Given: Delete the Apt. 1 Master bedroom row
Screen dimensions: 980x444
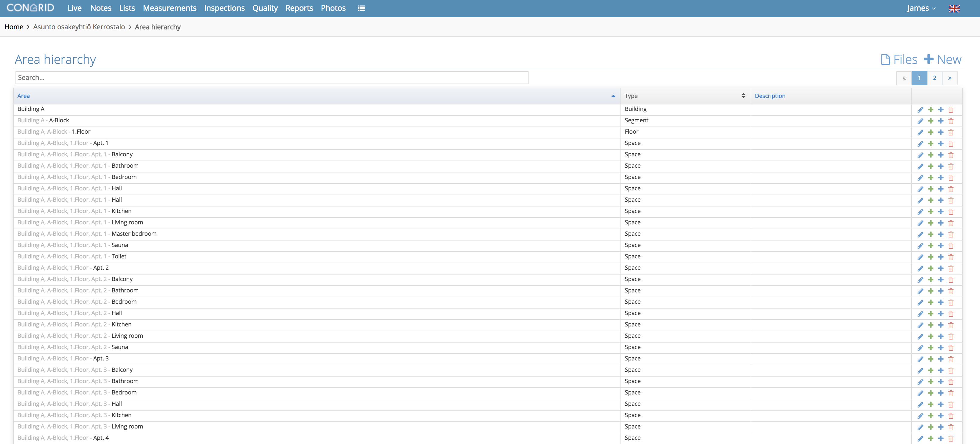Looking at the screenshot, I should coord(951,235).
